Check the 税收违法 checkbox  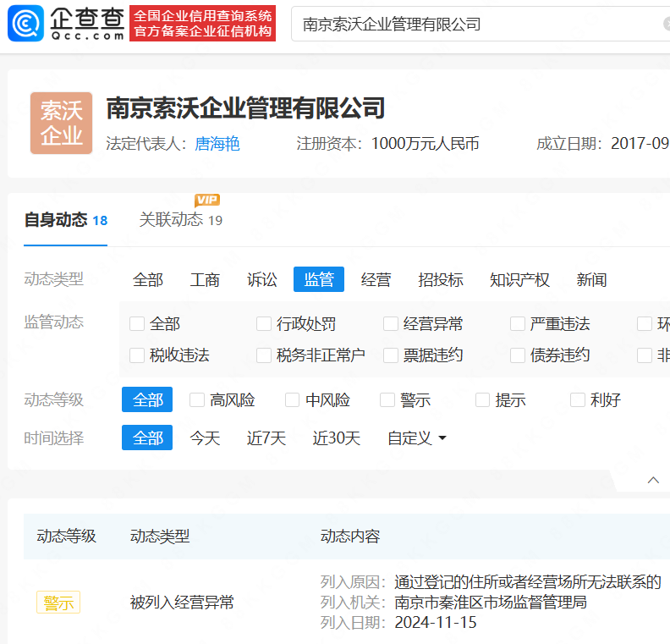pos(137,355)
